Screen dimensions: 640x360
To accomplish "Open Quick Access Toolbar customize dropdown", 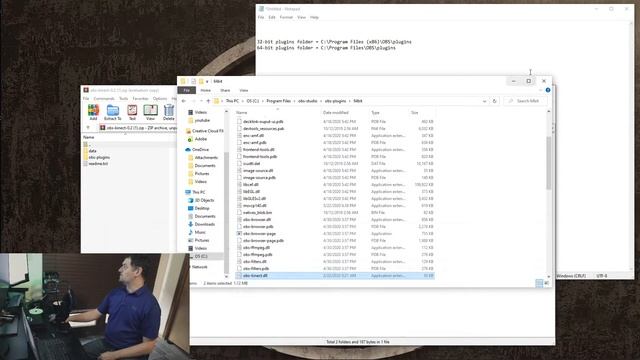I will [207, 81].
